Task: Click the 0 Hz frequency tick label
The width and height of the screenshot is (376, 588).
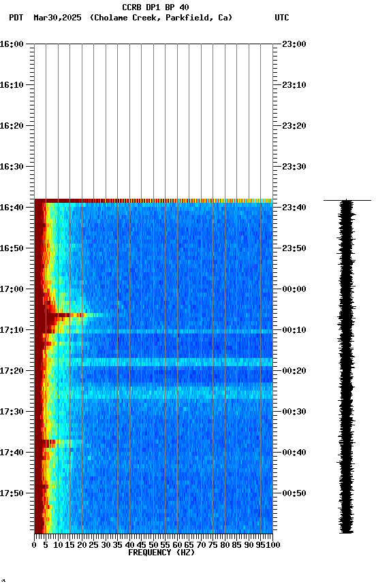Action: click(34, 545)
